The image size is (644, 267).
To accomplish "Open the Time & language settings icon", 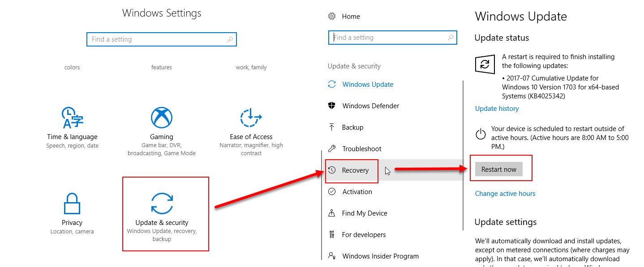I will (x=72, y=118).
